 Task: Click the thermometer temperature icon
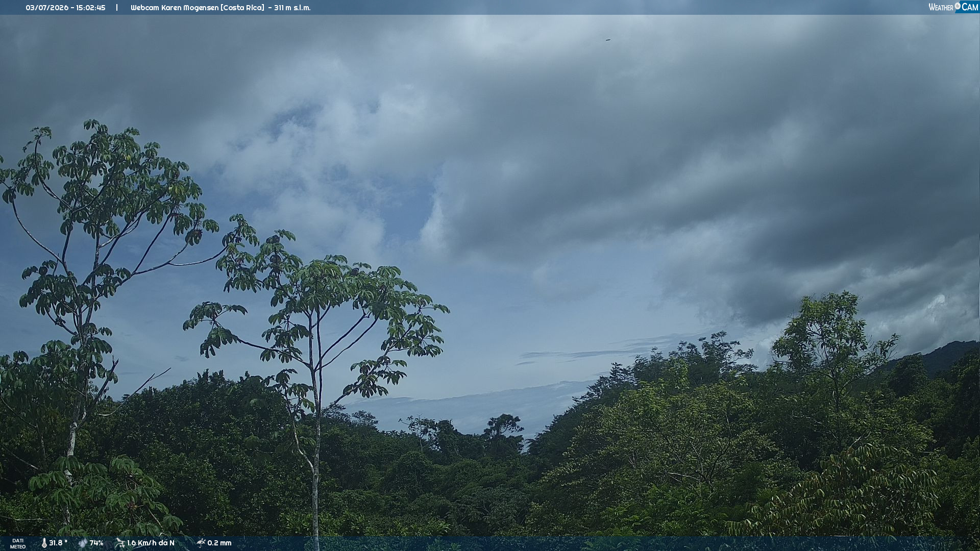click(44, 543)
